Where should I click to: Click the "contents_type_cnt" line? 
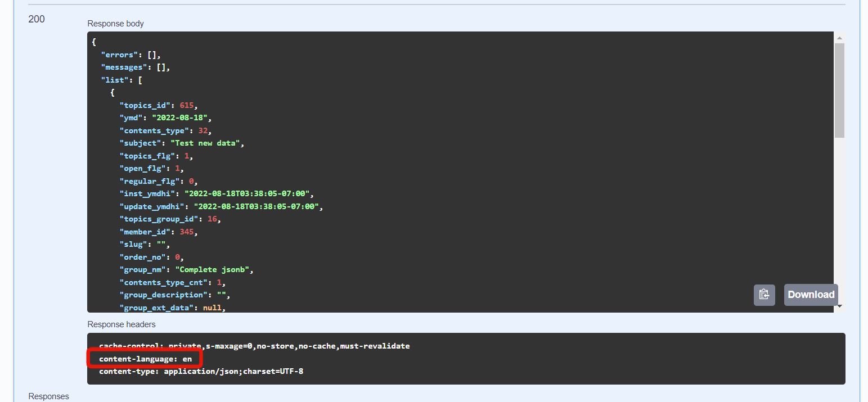tap(173, 282)
